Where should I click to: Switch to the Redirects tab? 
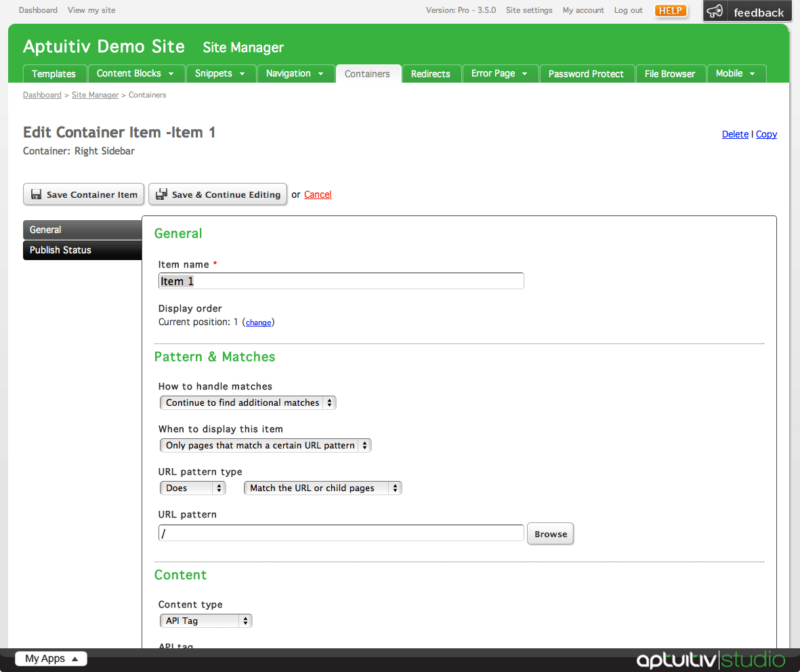[431, 73]
